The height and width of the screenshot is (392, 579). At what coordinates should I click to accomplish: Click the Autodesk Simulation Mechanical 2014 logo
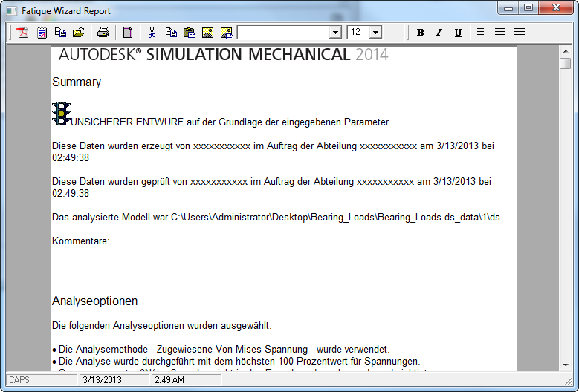click(x=223, y=55)
